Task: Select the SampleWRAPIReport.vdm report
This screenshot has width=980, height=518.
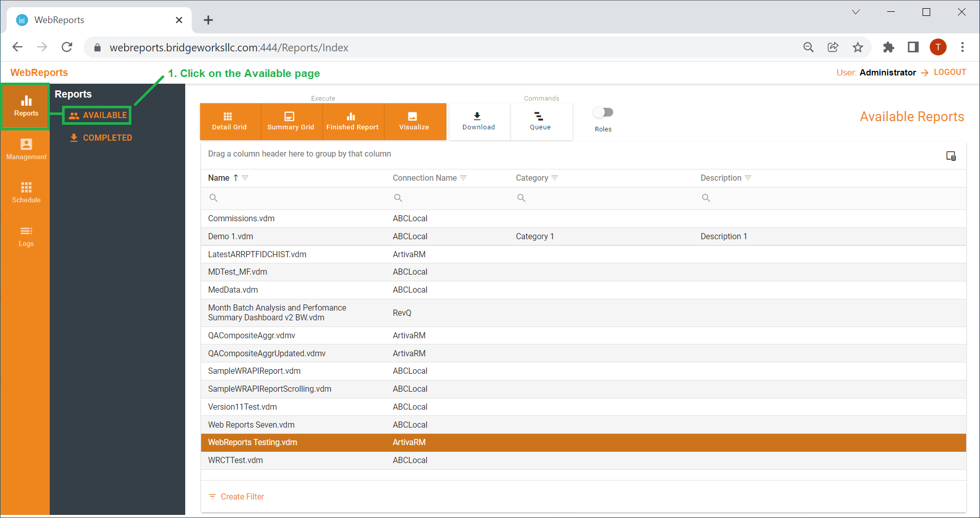Action: [583, 371]
